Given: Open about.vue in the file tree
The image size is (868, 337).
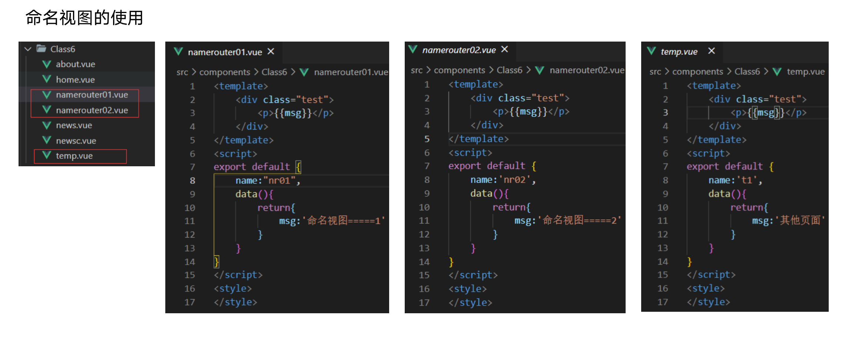Looking at the screenshot, I should (75, 64).
